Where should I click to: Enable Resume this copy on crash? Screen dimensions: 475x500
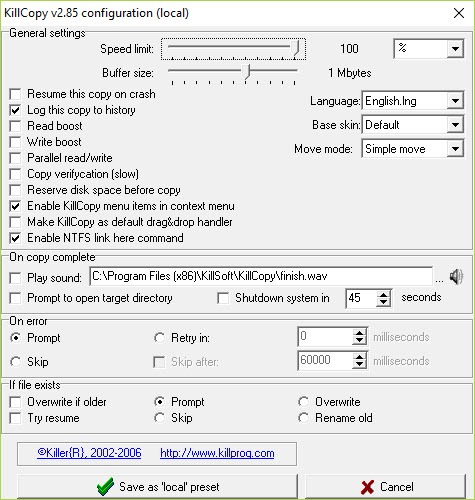click(x=15, y=94)
